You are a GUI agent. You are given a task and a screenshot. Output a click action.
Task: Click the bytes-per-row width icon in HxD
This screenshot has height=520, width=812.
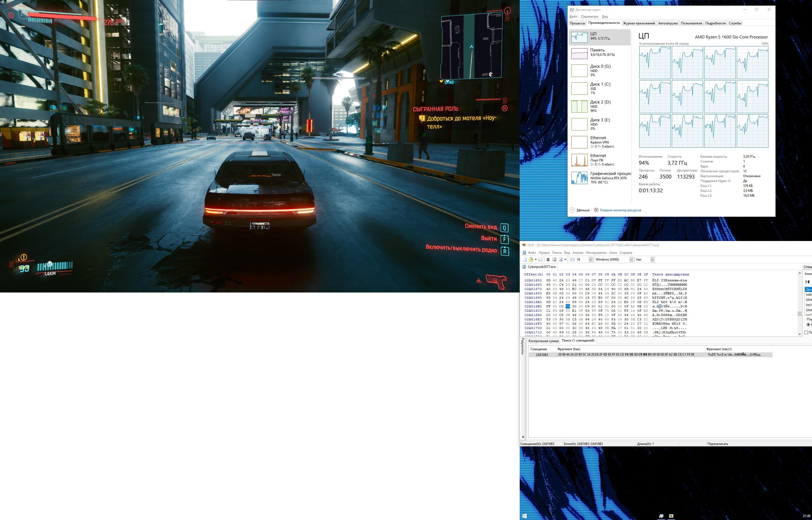572,260
